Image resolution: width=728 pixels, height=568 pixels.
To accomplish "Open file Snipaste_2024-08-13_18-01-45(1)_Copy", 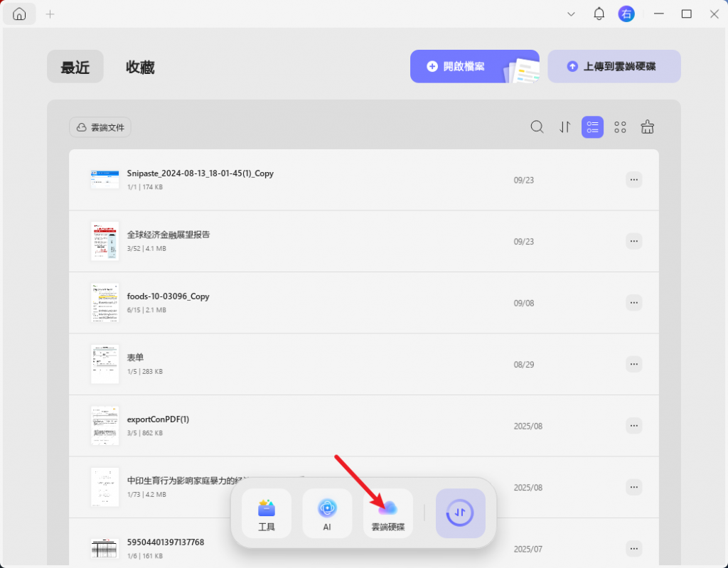I will pyautogui.click(x=200, y=173).
